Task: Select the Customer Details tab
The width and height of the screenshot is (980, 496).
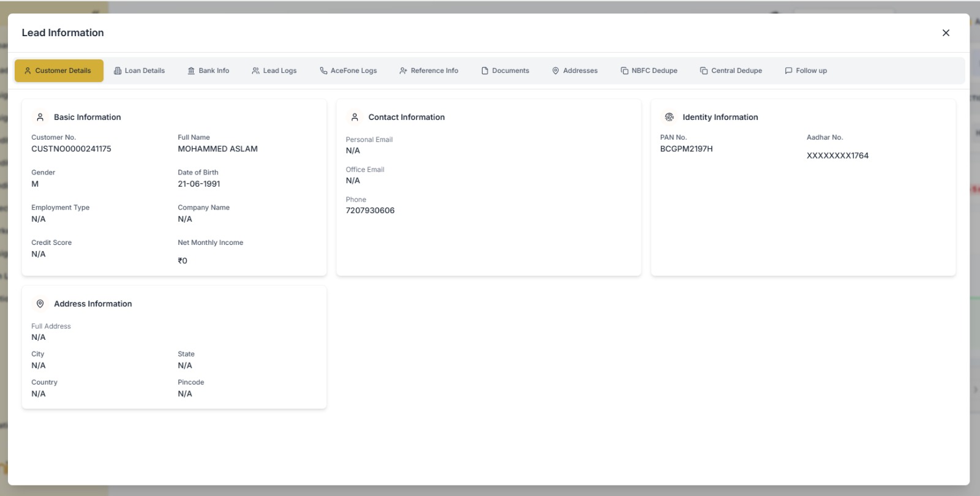Action: pyautogui.click(x=59, y=70)
